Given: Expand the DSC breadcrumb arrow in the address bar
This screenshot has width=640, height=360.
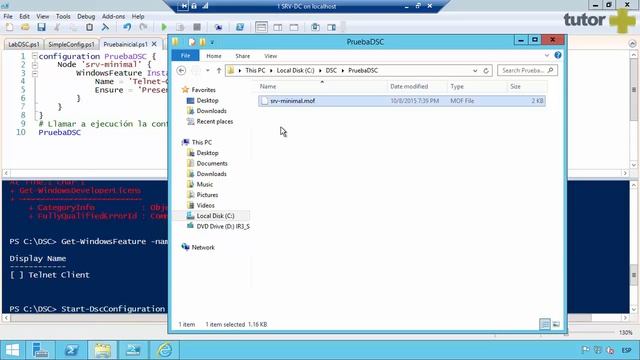Looking at the screenshot, I should 342,71.
